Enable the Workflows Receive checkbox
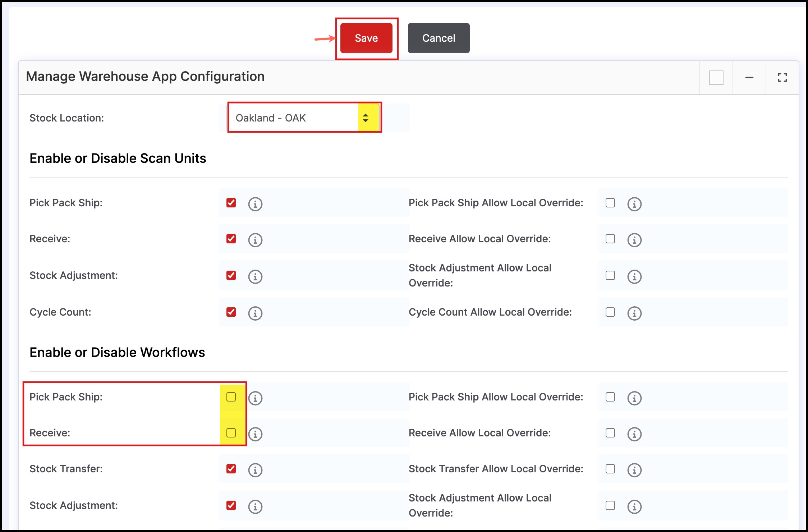The width and height of the screenshot is (808, 532). tap(231, 433)
